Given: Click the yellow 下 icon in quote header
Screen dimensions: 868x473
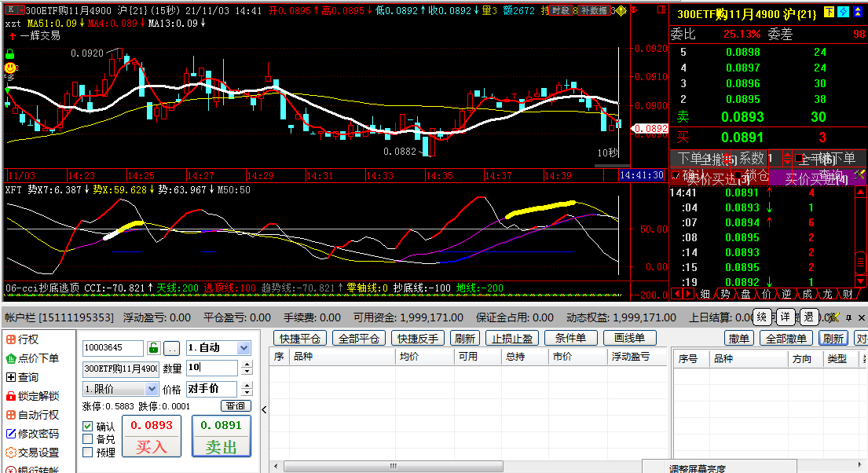Looking at the screenshot, I should click(x=829, y=13).
